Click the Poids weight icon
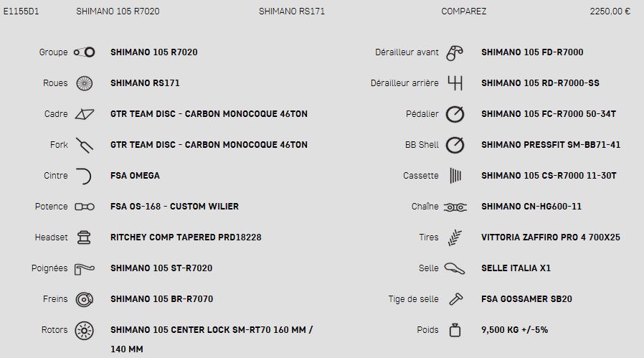This screenshot has height=358, width=644. 455,330
